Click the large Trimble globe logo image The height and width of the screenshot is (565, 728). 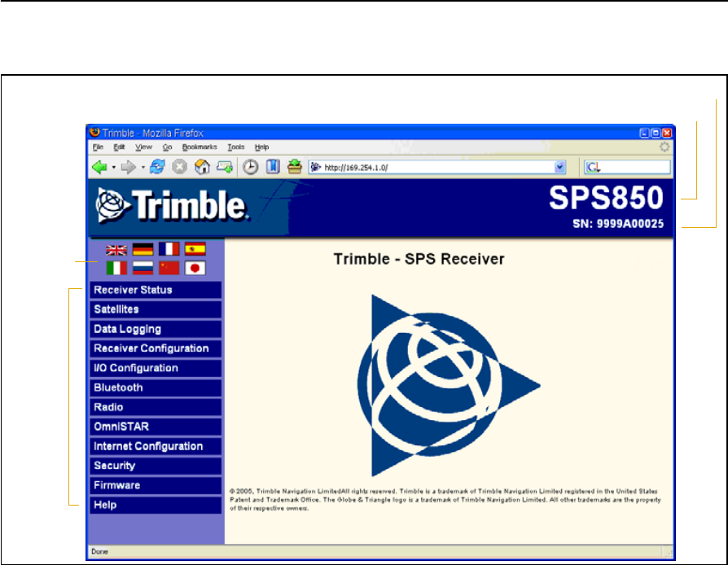point(450,385)
